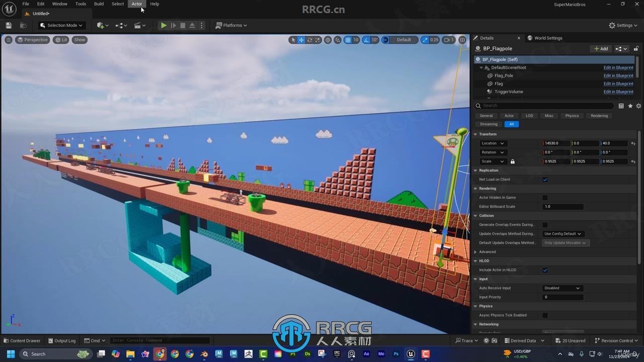The height and width of the screenshot is (362, 644).
Task: Open the viewport hamburger options menu
Action: coord(9,40)
